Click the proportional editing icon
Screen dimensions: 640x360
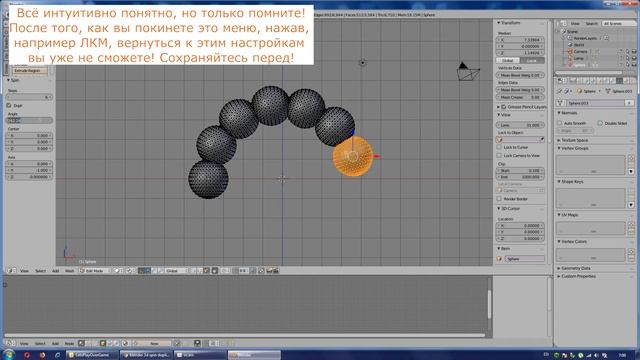click(224, 271)
